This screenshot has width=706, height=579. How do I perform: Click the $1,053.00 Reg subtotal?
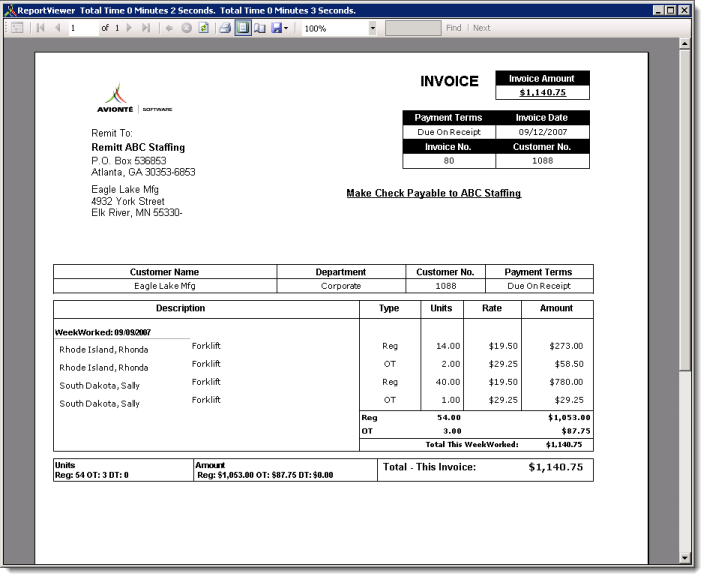tap(569, 417)
